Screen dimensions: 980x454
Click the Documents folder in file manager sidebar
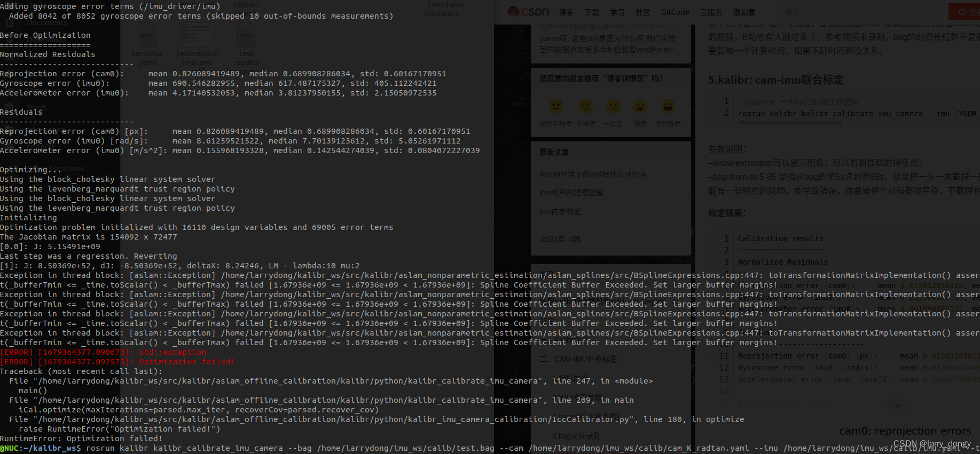[x=47, y=23]
